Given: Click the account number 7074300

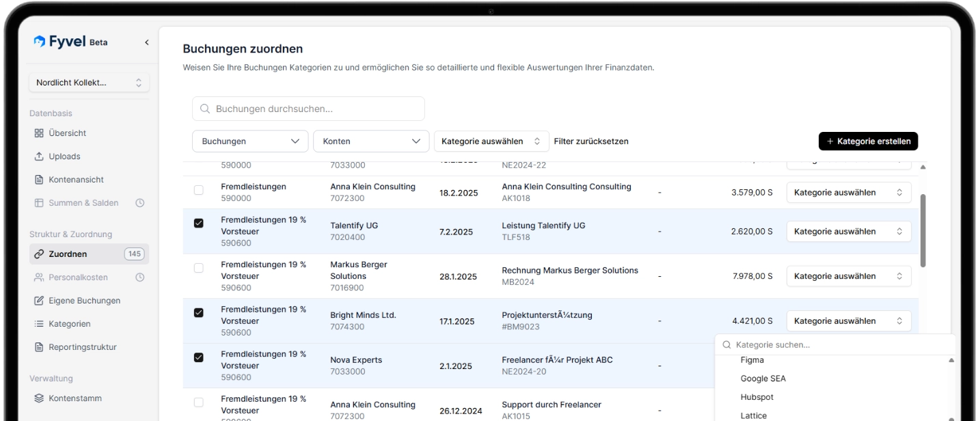Looking at the screenshot, I should coord(347,327).
